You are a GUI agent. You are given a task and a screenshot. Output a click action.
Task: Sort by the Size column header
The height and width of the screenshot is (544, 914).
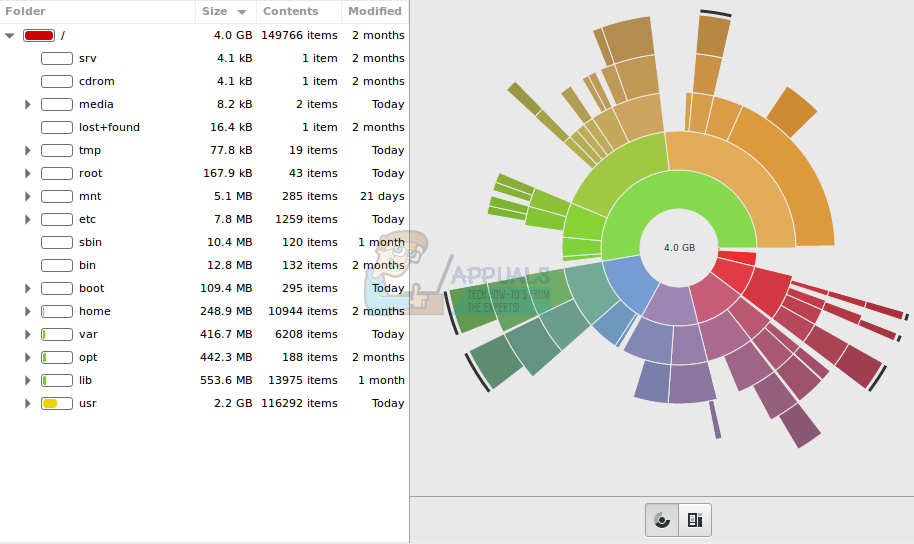225,11
